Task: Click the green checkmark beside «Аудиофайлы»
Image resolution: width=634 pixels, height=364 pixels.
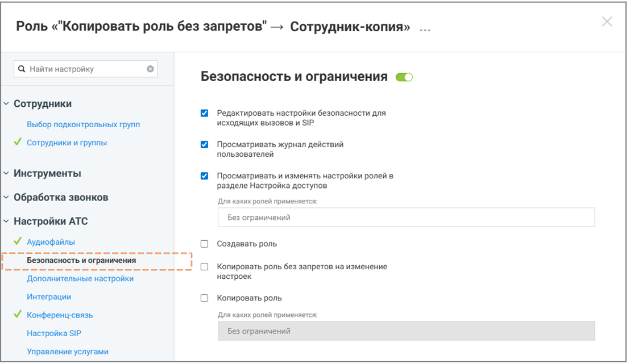Action: 18,241
